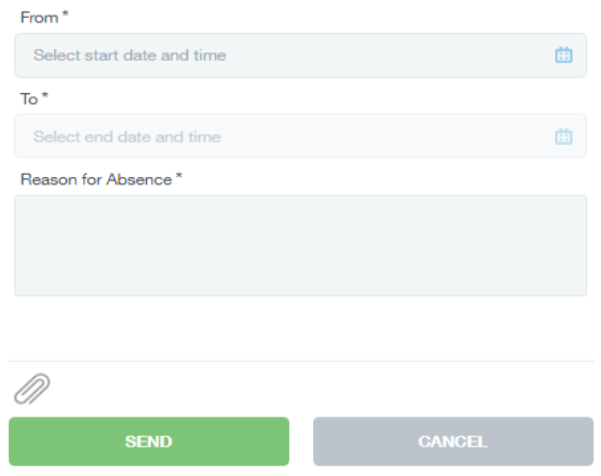Open the start date calendar picker icon
This screenshot has height=476, width=601.
563,55
